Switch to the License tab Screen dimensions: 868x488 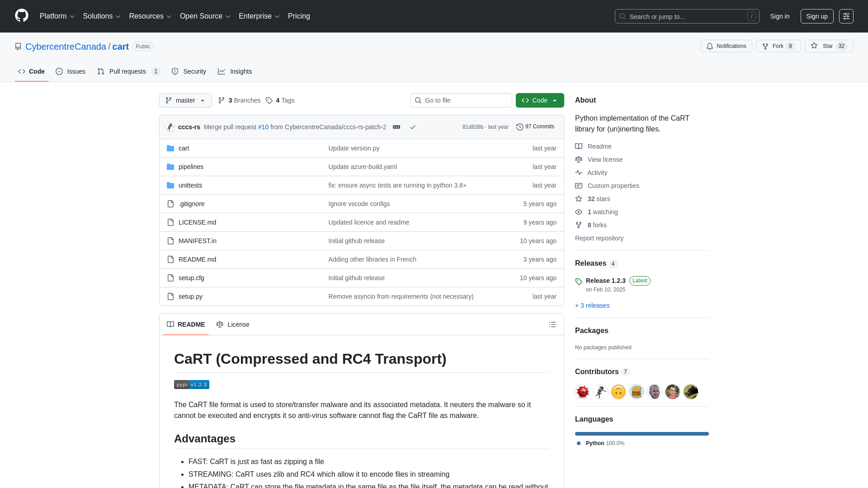[x=233, y=324]
